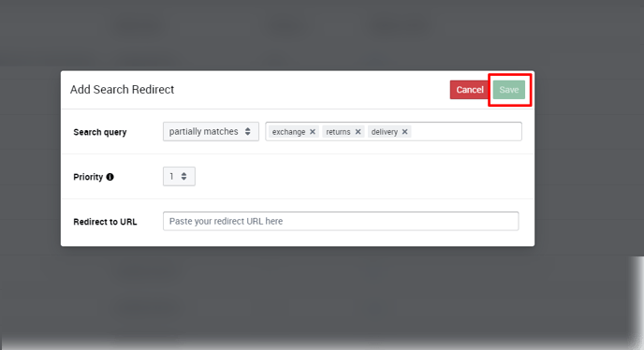
Task: Cancel the Add Search Redirect dialog
Action: (x=470, y=90)
